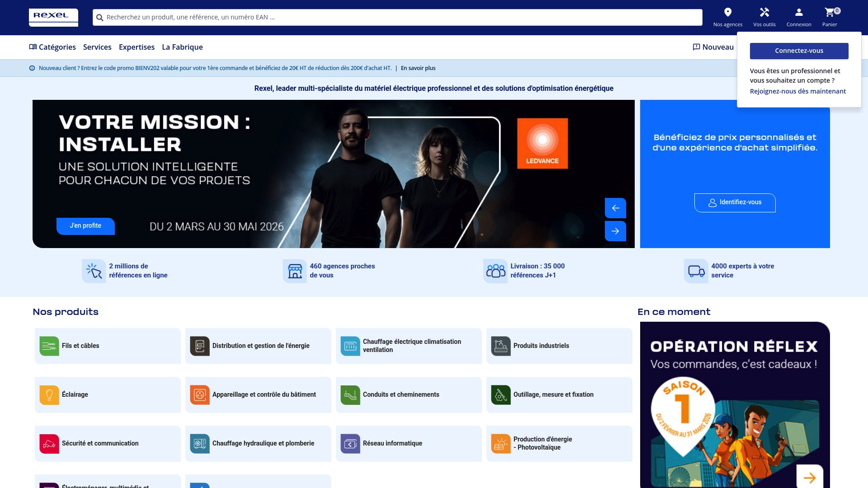This screenshot has width=868, height=488.
Task: Click the 2 millions de références icon
Action: click(94, 271)
